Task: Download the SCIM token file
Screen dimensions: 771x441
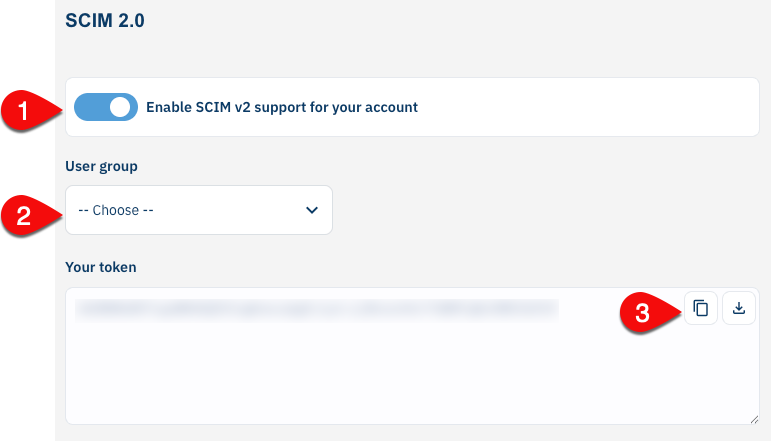Action: tap(739, 309)
